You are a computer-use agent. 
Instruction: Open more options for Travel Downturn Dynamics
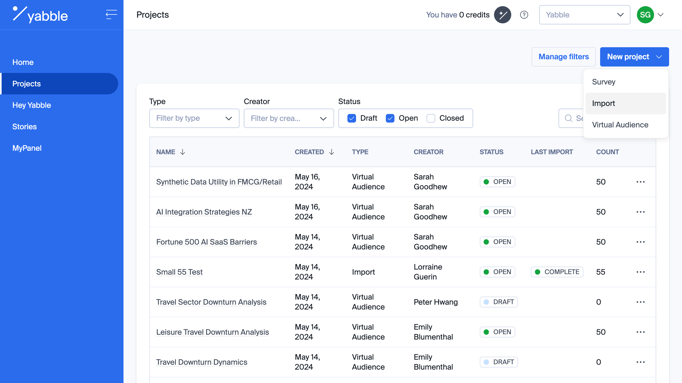click(x=640, y=362)
